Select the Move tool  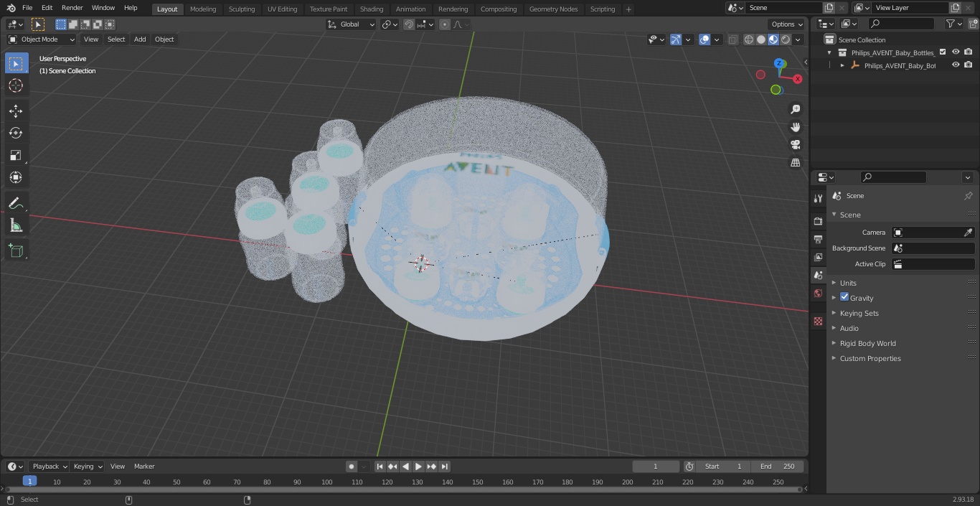click(x=16, y=111)
